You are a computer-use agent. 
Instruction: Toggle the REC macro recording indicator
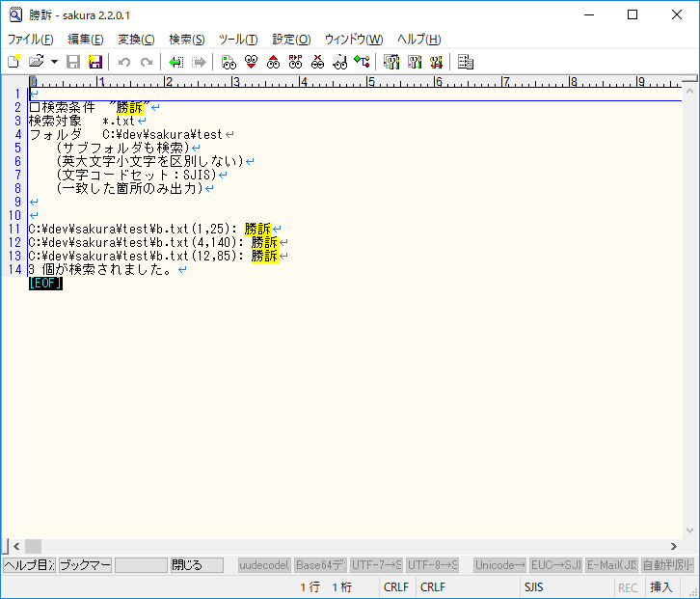coord(628,587)
